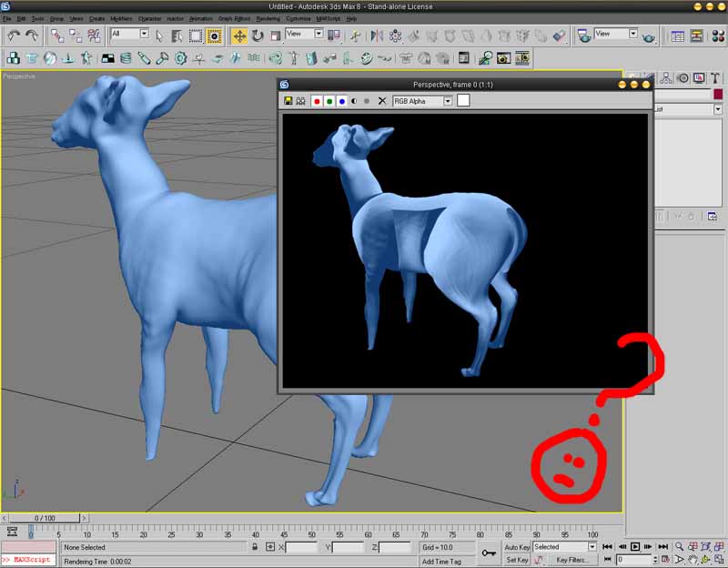Open Modifier List dropdown in command panel

718,109
